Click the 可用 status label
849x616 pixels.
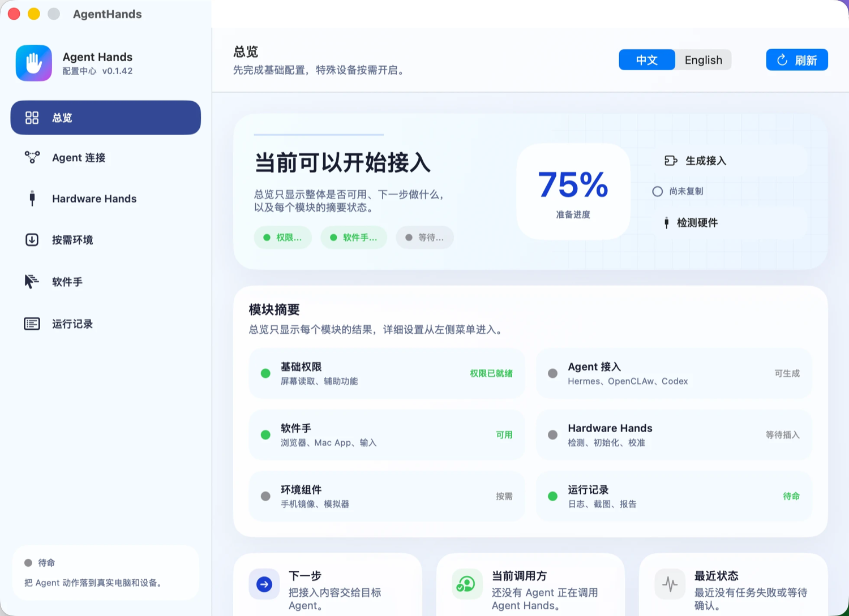[504, 435]
